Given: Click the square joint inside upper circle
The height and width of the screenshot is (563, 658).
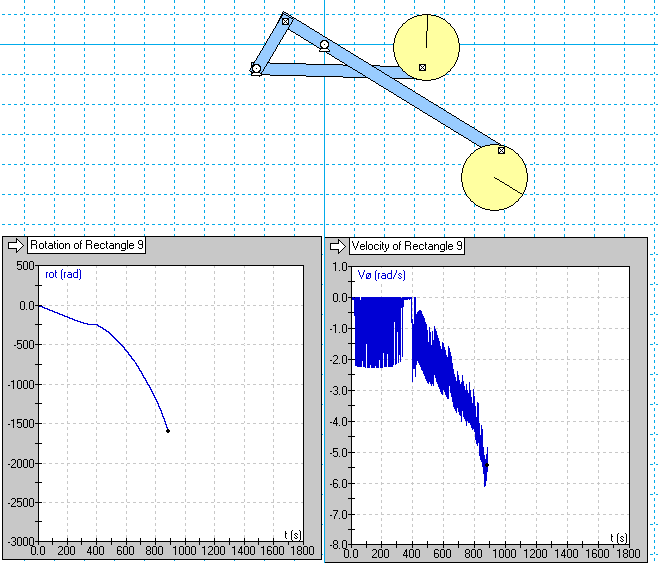Looking at the screenshot, I should (423, 68).
